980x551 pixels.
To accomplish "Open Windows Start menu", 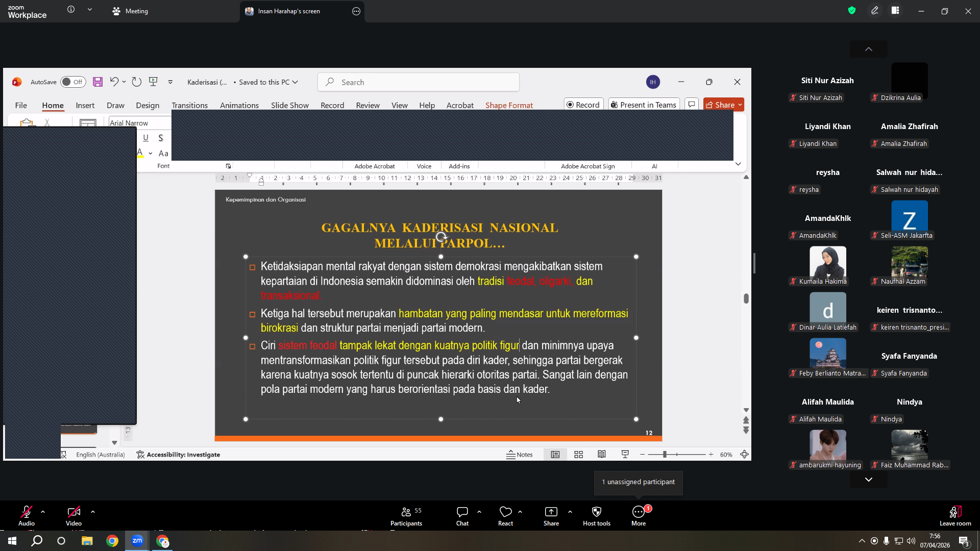I will point(12,541).
